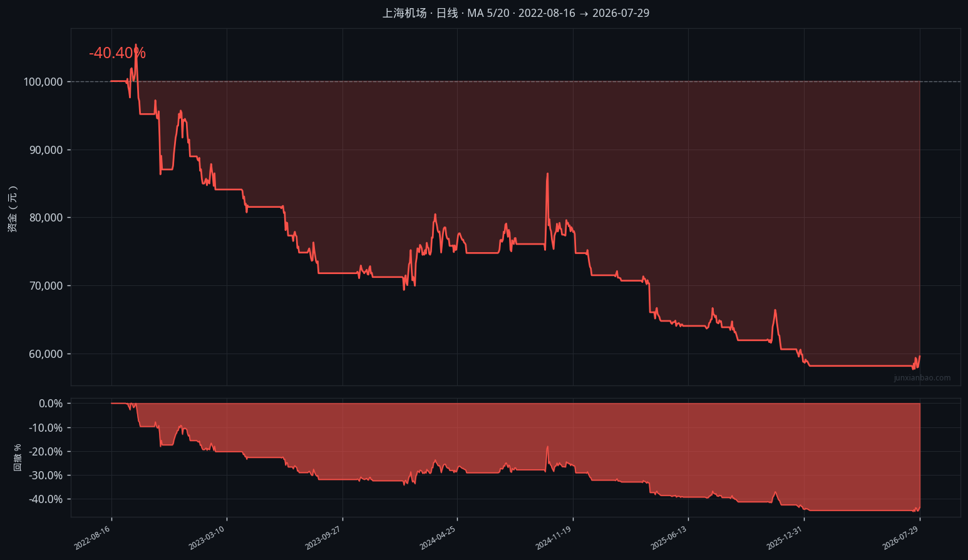Click the 2026-07-29 date tick label
This screenshot has width=968, height=560.
pos(900,538)
